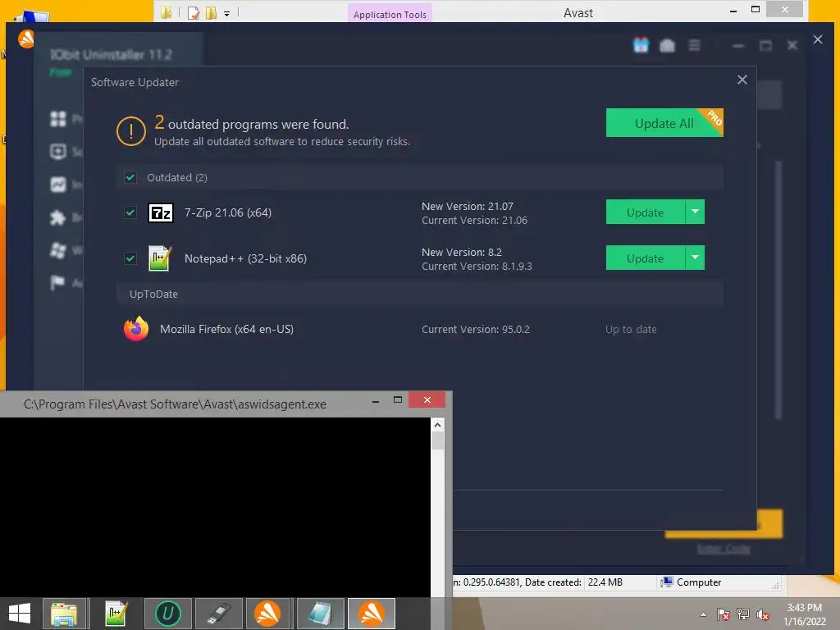Click the 'Current Version: 21.06' text

[474, 220]
